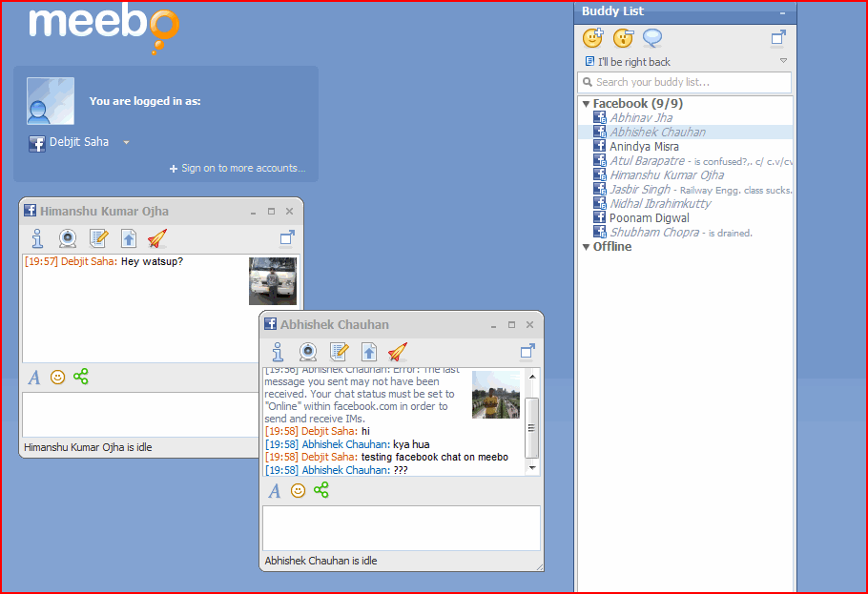Open buddy info in Himanshu Kumar Ojha chat
The width and height of the screenshot is (868, 594).
(x=37, y=238)
